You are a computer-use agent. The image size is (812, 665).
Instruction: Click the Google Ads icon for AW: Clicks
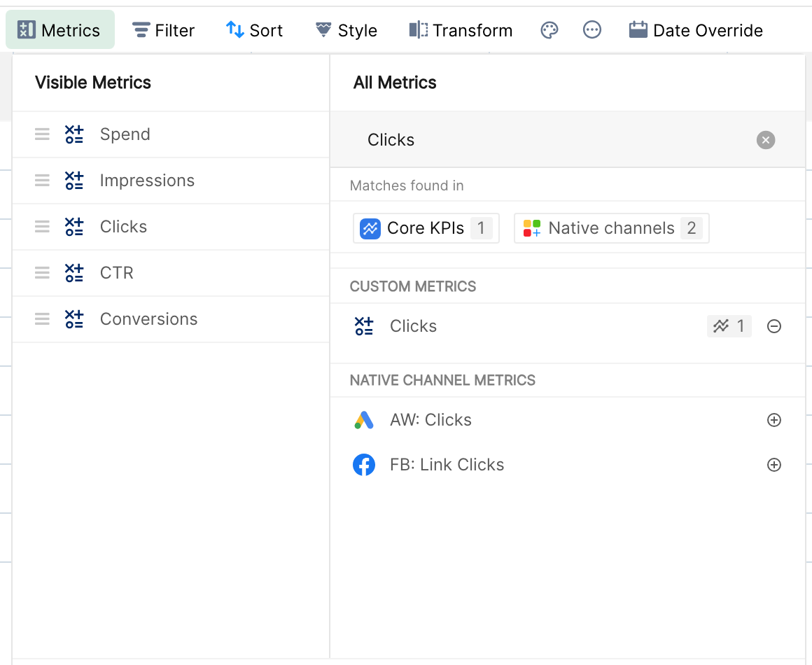364,420
